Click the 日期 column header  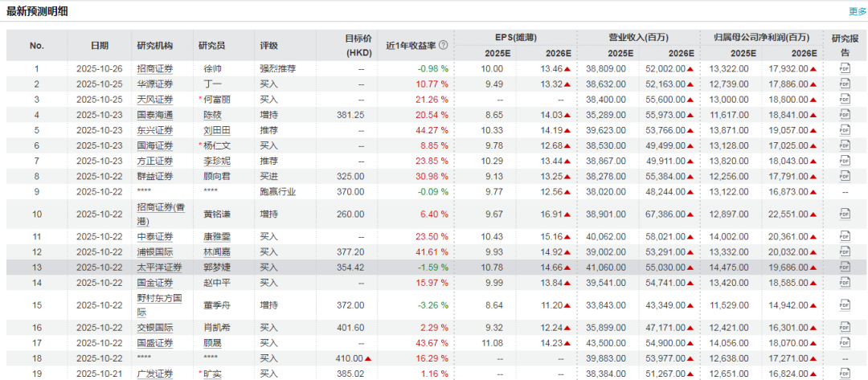tap(100, 45)
